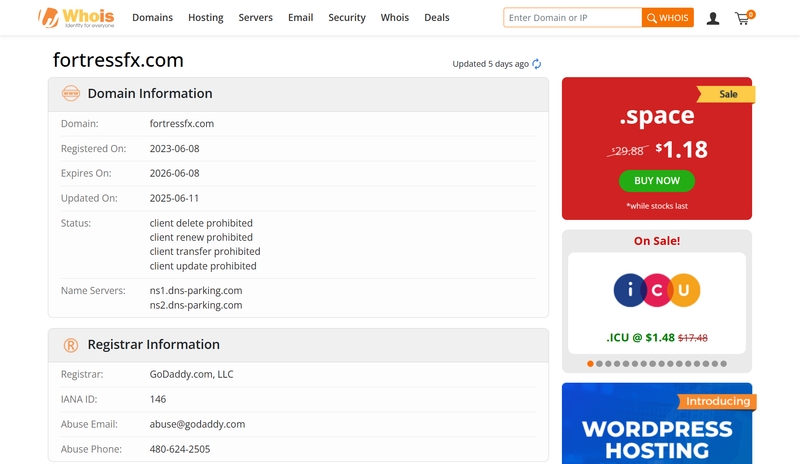Click the www Domain Information icon

(x=71, y=93)
